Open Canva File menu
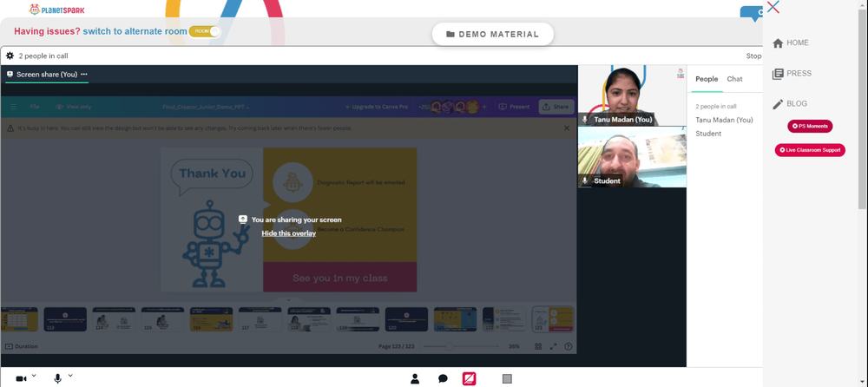Viewport: 868px width, 387px height. [35, 107]
